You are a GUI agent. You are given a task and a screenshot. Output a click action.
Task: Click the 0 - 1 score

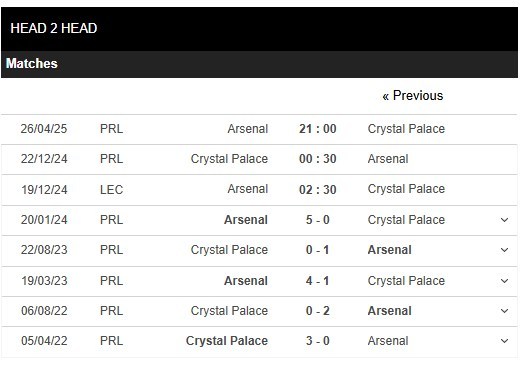point(318,250)
